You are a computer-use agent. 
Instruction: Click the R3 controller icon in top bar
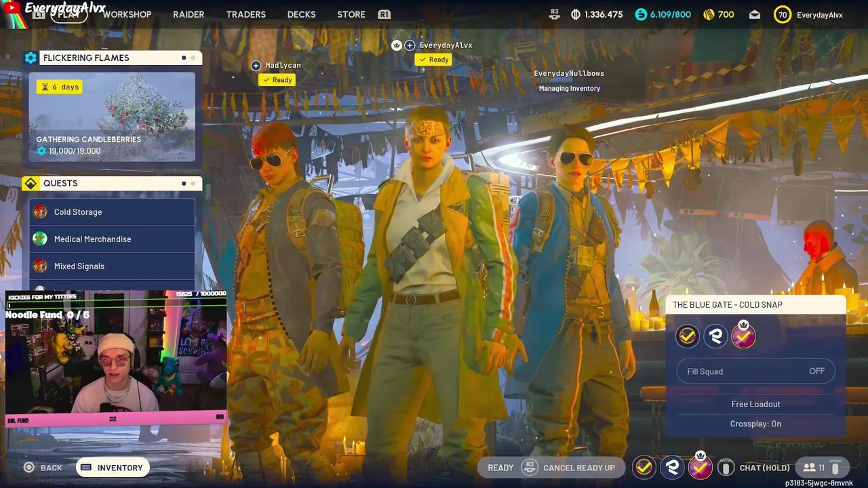[x=554, y=14]
